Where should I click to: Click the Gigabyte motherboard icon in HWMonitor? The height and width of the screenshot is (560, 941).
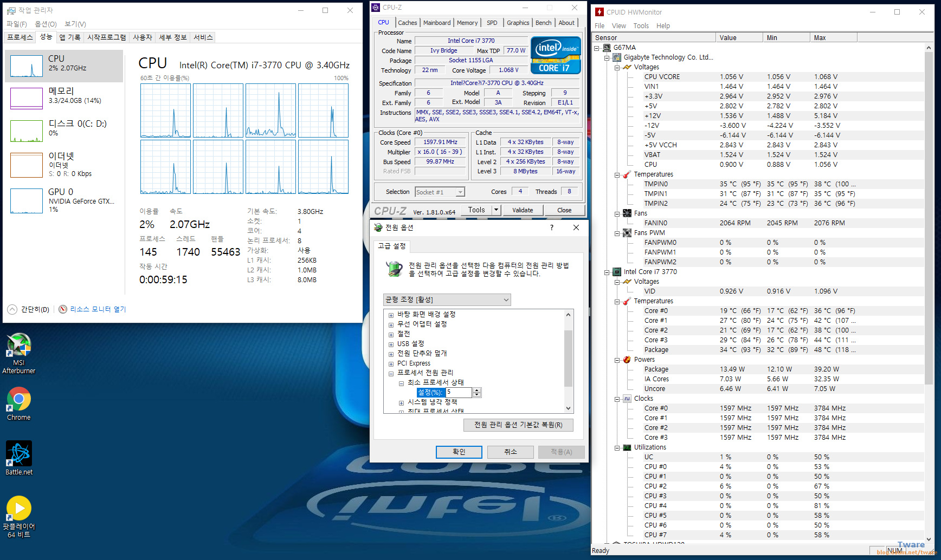pos(617,57)
